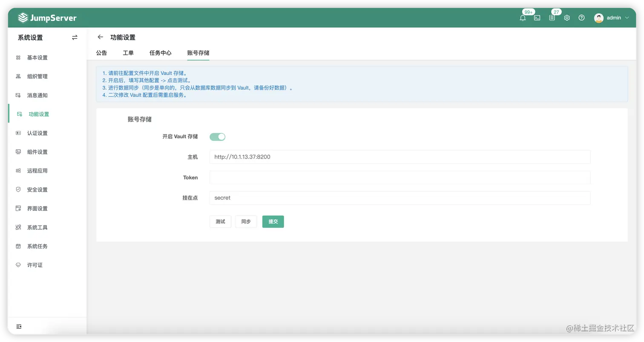Viewport: 644px width, 342px height.
Task: Switch to the 公告 tab
Action: (x=101, y=53)
